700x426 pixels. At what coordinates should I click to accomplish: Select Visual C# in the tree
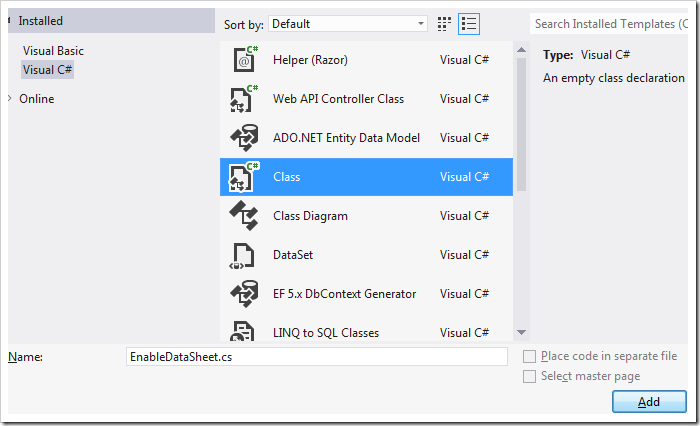click(47, 70)
